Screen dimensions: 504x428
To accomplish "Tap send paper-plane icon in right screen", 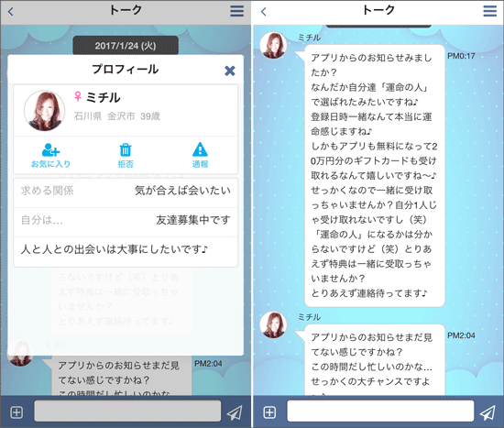I will pos(488,412).
